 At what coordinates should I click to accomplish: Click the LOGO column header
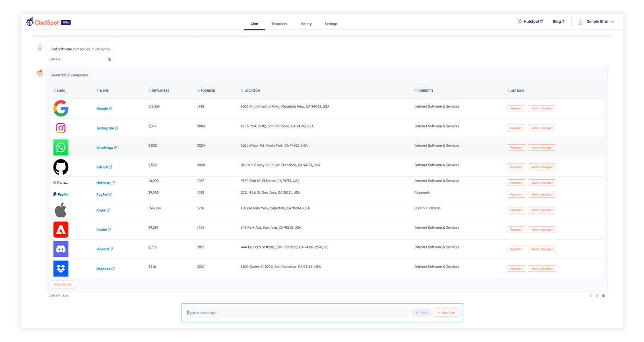click(60, 91)
